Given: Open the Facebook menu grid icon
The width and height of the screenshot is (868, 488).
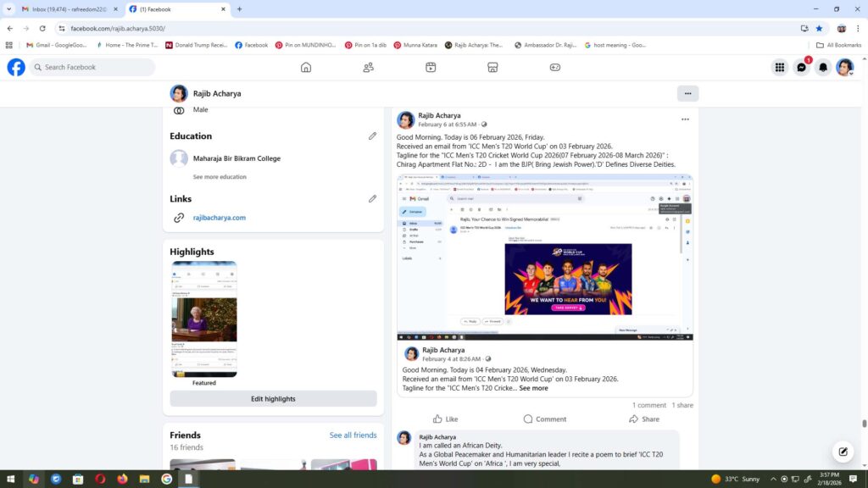Looking at the screenshot, I should click(x=779, y=68).
